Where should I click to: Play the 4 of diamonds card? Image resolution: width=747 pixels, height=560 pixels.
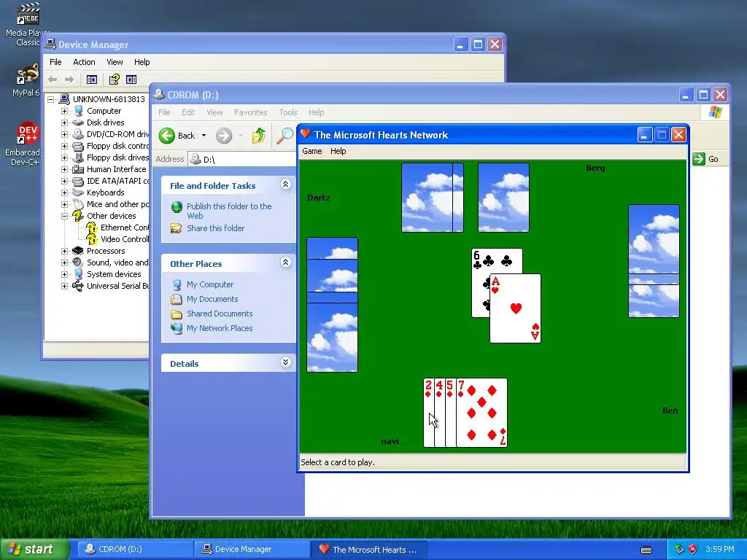[x=439, y=413]
